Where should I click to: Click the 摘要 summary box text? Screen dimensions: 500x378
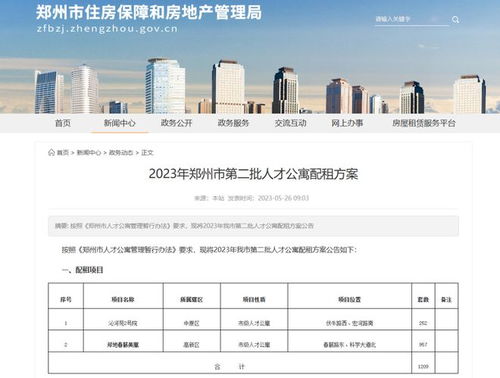[184, 226]
